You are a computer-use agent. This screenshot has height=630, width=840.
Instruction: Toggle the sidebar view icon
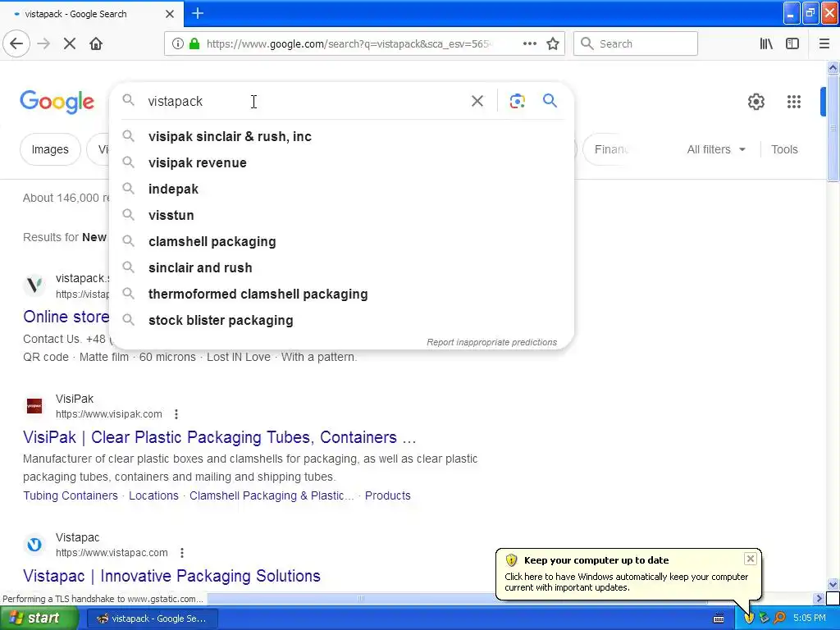click(792, 44)
